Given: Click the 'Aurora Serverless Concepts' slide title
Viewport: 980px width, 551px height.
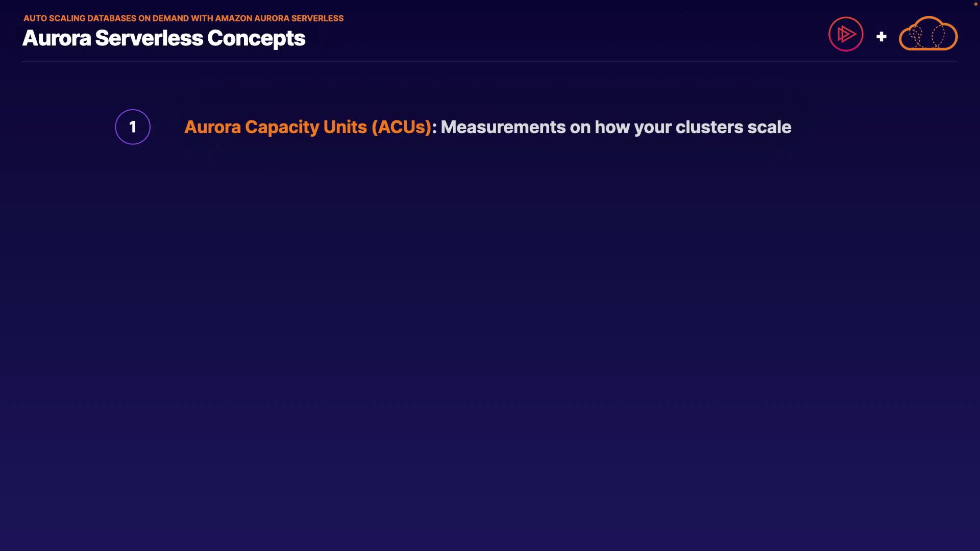Looking at the screenshot, I should (x=164, y=38).
